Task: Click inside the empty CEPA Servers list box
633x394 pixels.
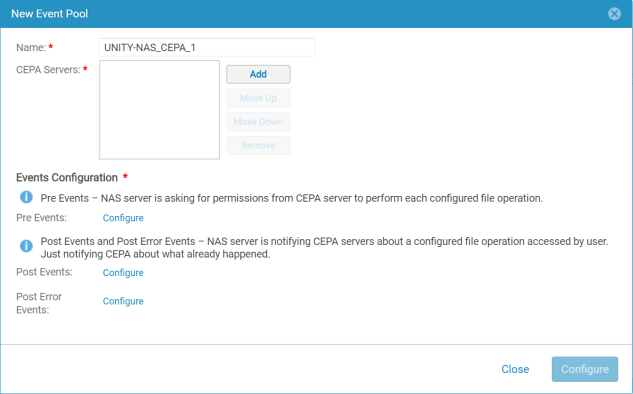Action: (159, 110)
